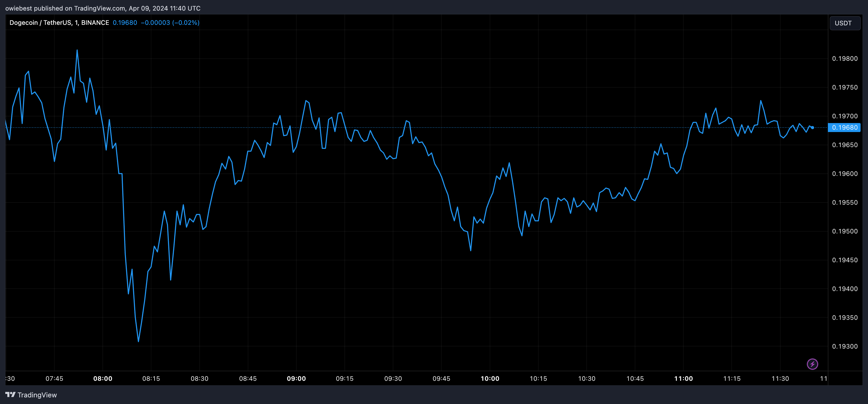Viewport: 868px width, 404px height.
Task: Click the blue last-price dot on the line
Action: click(813, 128)
